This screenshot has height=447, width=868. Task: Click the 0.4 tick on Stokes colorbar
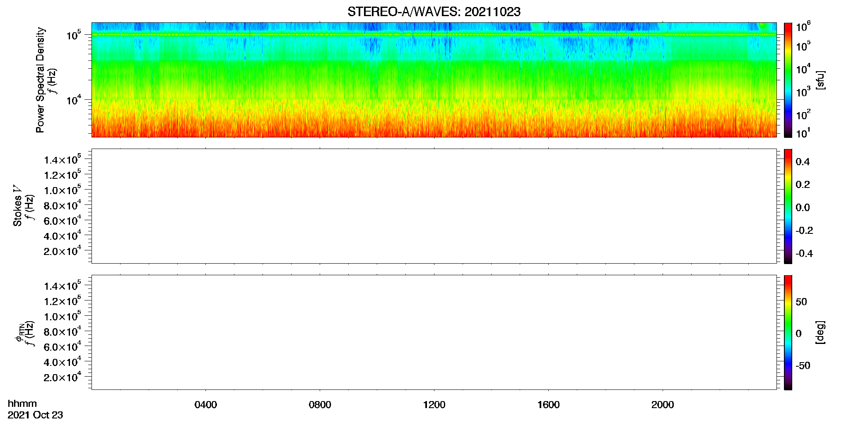click(803, 162)
